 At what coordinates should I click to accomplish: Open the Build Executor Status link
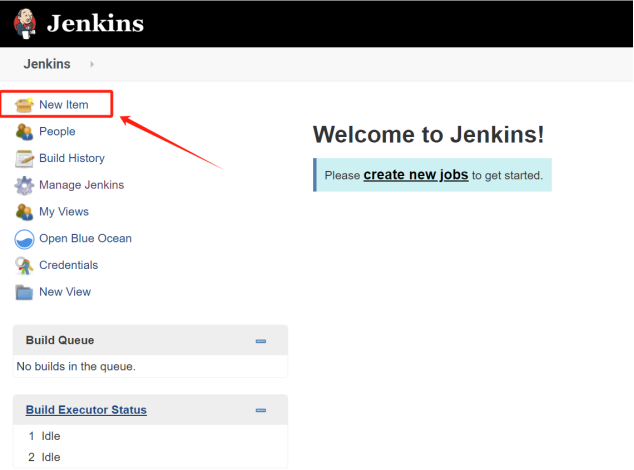coord(86,410)
